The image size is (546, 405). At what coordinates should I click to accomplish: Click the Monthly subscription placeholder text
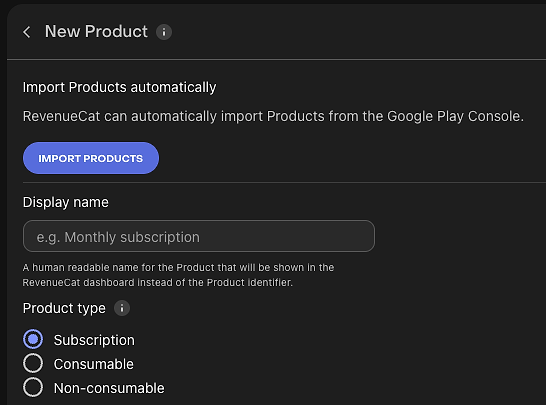tap(118, 237)
